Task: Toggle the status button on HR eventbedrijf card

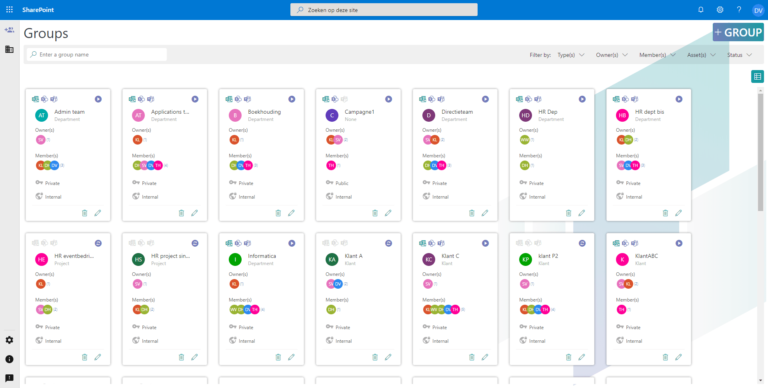Action: click(98, 243)
